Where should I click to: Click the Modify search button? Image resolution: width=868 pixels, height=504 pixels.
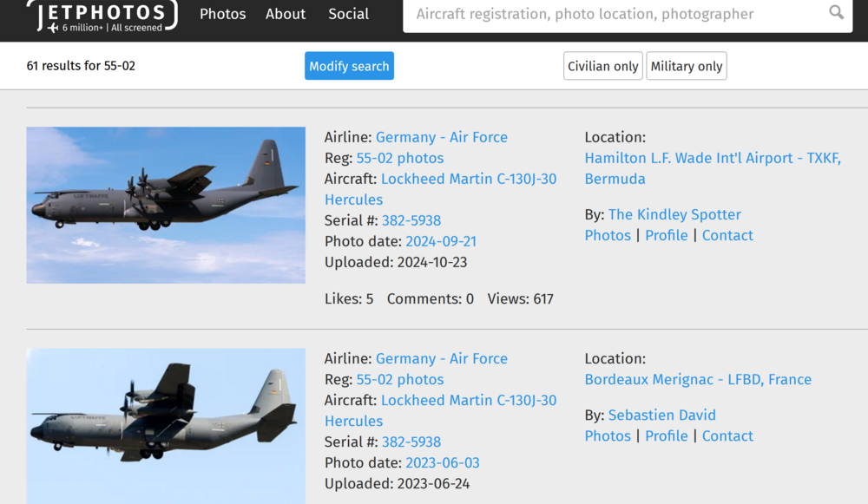(x=349, y=66)
